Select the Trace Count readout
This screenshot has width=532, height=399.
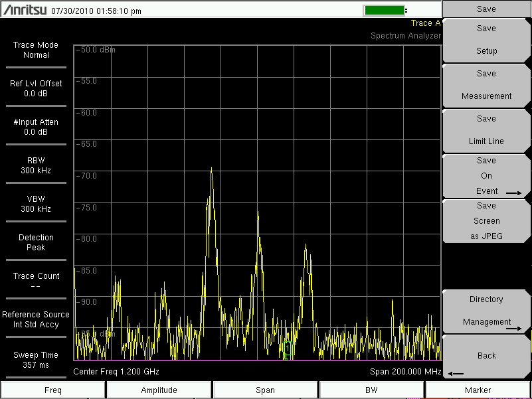[36, 281]
